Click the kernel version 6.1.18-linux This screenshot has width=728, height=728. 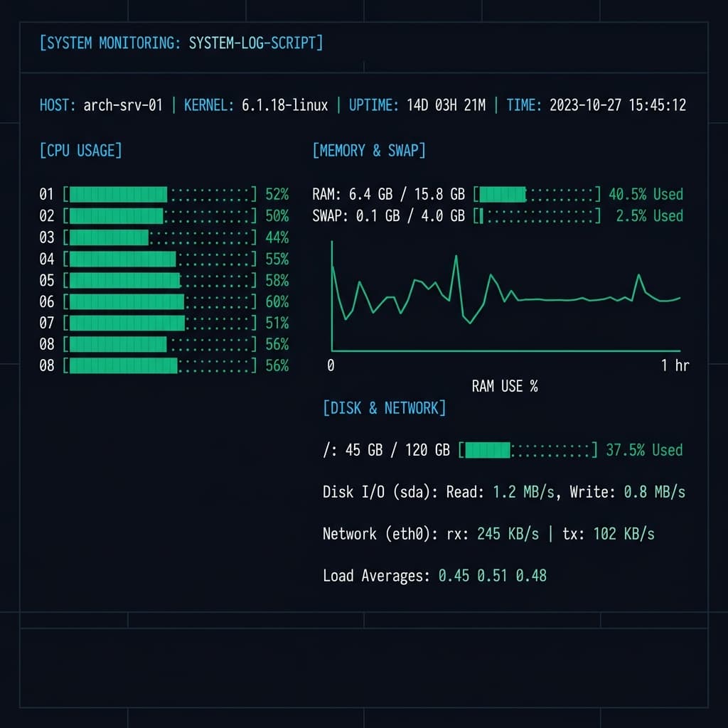click(284, 105)
